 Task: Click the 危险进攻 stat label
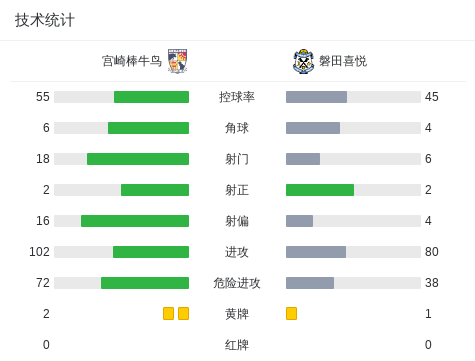[x=237, y=283]
